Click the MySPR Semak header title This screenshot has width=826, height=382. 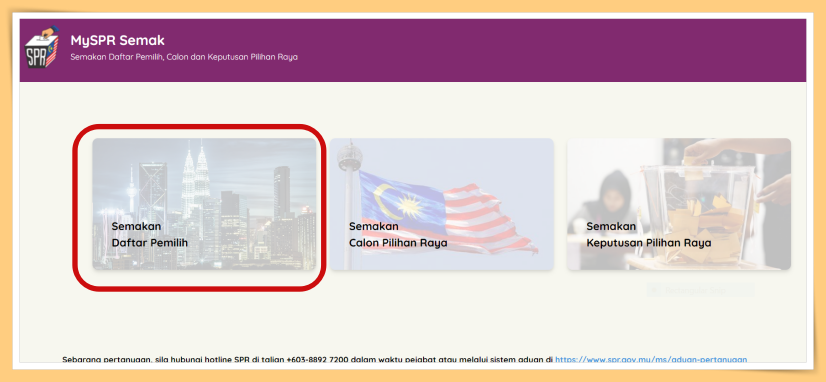click(x=117, y=41)
